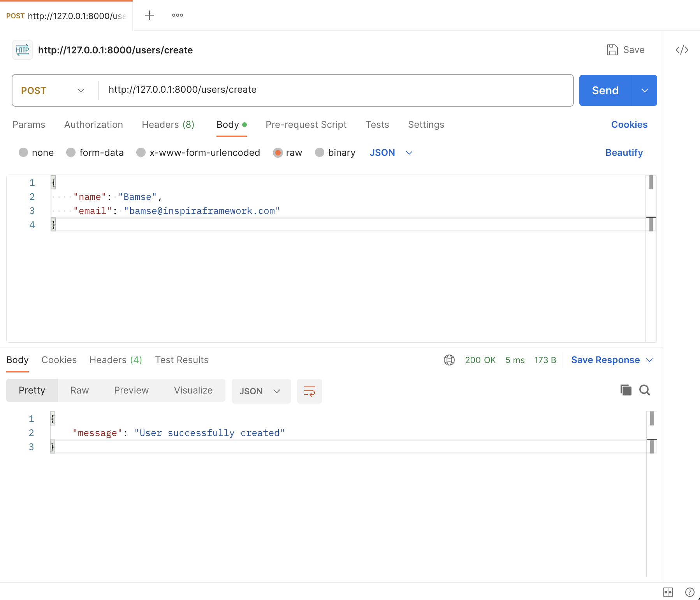Open the response Headers (4) tab
The height and width of the screenshot is (600, 700).
pos(116,360)
